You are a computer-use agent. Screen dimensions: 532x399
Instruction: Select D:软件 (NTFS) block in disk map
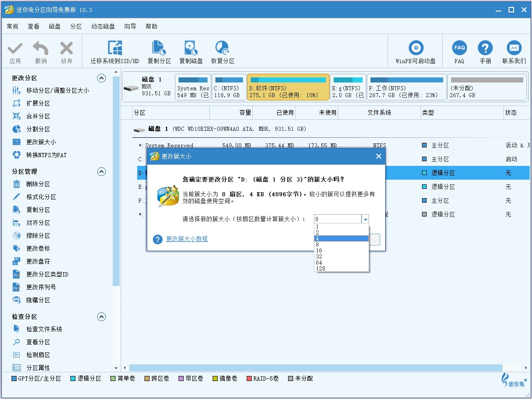click(x=288, y=87)
